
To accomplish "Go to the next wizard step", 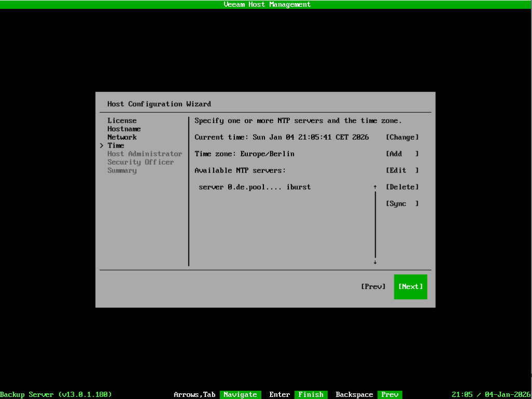I will (x=410, y=287).
